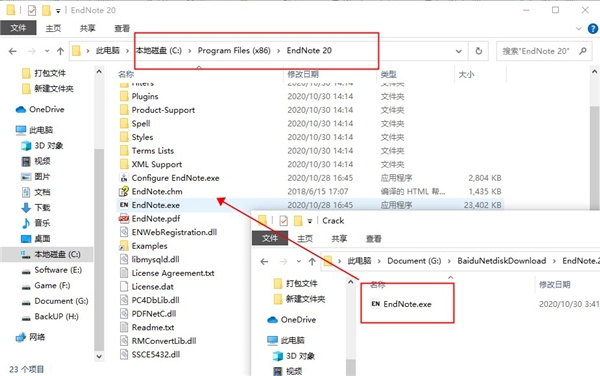Select EndNote.exe in Program Files folder

156,205
